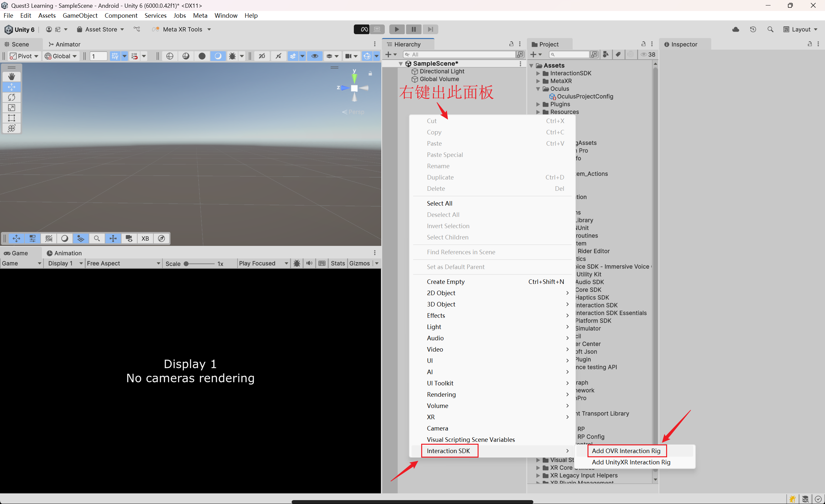The image size is (825, 504).
Task: Click the scene view orientation gizmo center
Action: coord(354,88)
